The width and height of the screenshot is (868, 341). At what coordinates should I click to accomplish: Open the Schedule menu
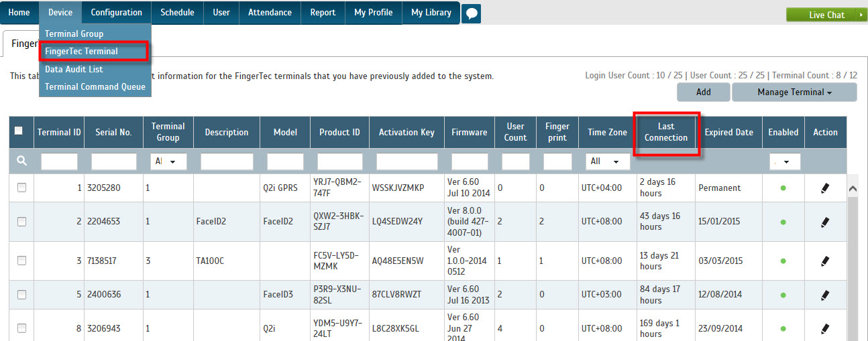[177, 12]
